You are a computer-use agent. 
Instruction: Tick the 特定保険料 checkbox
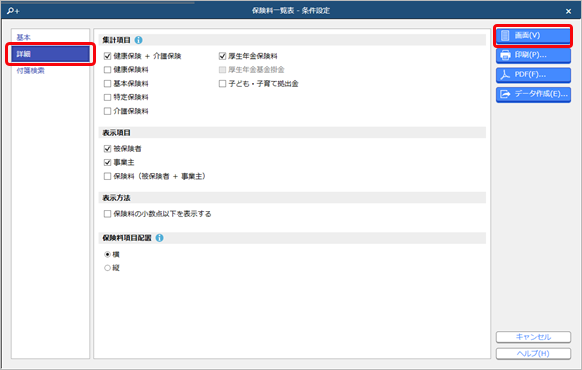pos(107,97)
